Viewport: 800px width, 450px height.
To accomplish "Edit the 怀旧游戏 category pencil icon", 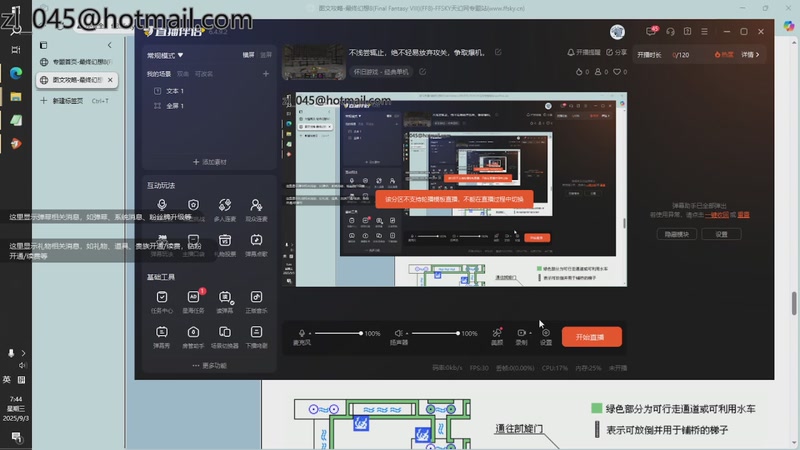I will (422, 72).
